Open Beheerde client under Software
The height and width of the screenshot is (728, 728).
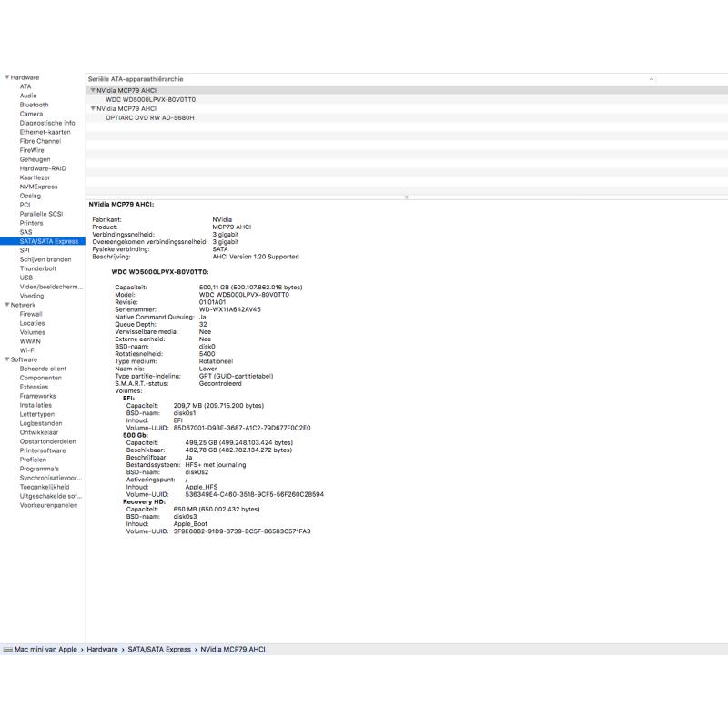click(43, 369)
